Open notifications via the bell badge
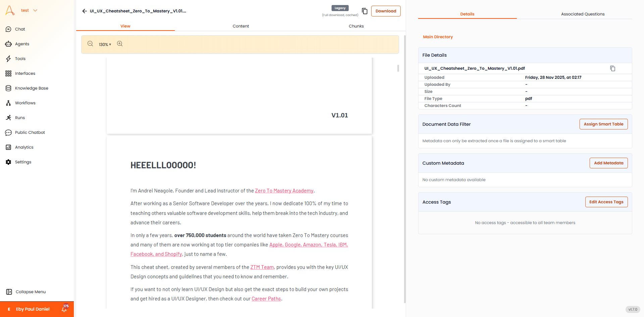The height and width of the screenshot is (317, 644). (63, 309)
